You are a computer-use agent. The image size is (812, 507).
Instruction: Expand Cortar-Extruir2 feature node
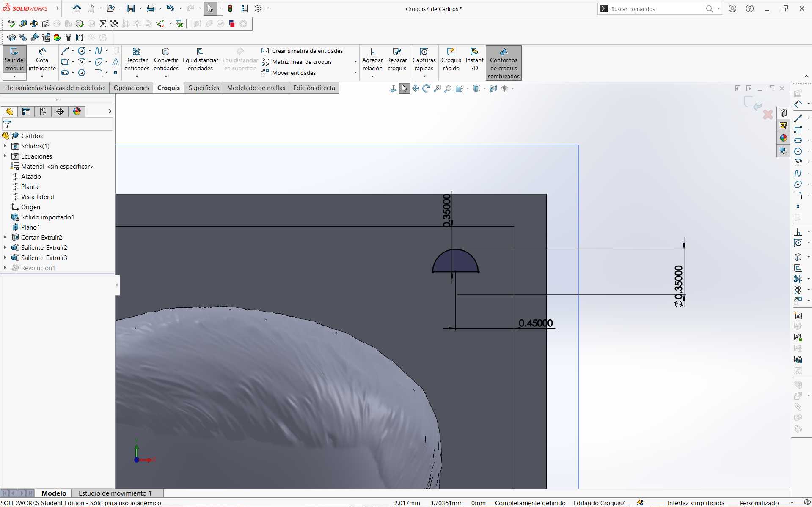pyautogui.click(x=5, y=237)
